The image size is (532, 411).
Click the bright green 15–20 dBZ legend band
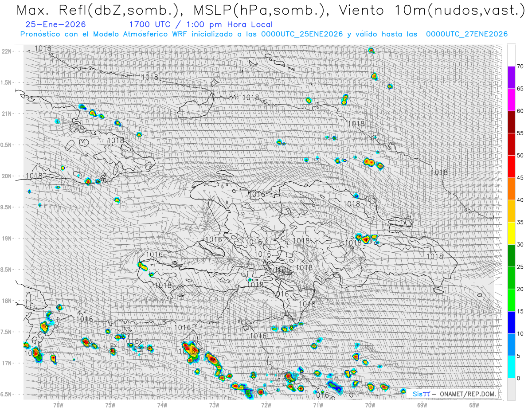511,300
